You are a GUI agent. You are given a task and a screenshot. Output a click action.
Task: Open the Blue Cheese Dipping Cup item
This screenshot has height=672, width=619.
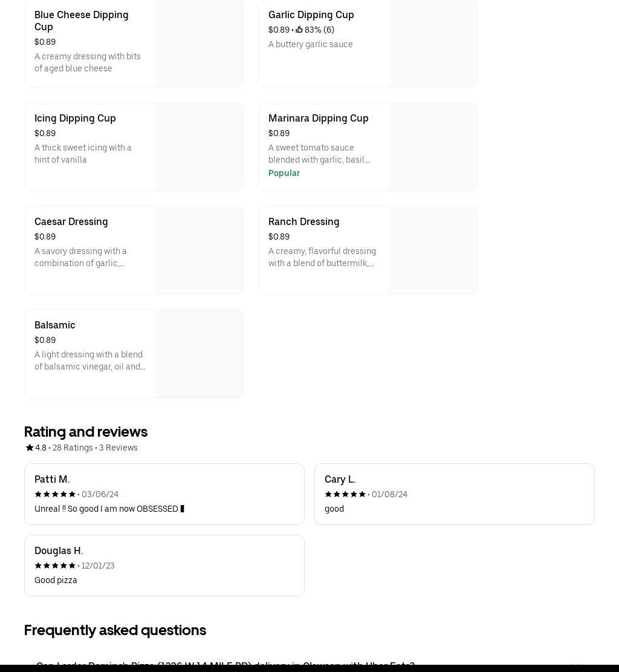[x=82, y=21]
